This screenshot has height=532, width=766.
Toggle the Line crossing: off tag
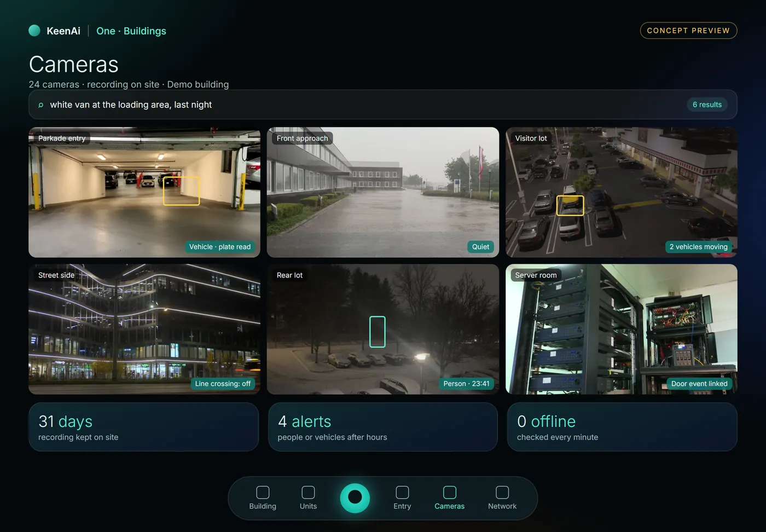tap(223, 384)
